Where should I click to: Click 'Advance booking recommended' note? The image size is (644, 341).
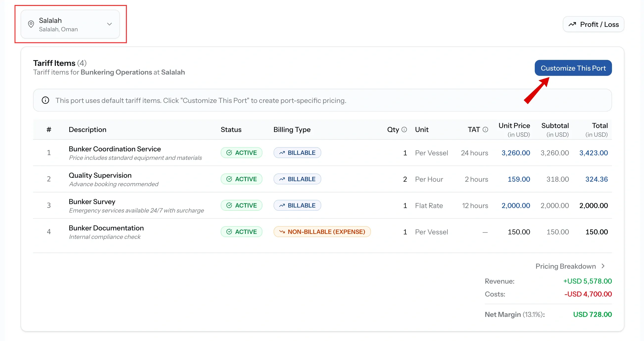[x=113, y=184]
